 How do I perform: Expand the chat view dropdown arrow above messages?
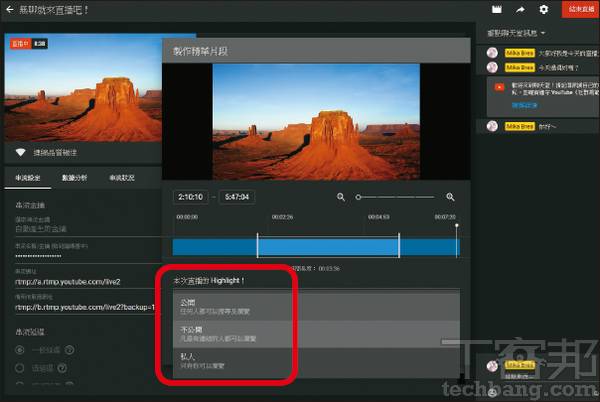[543, 33]
